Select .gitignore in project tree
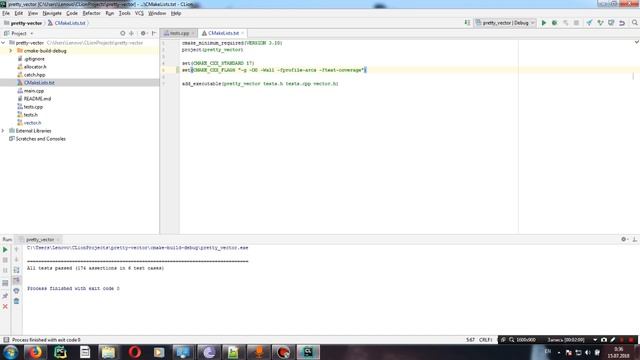 [34, 59]
